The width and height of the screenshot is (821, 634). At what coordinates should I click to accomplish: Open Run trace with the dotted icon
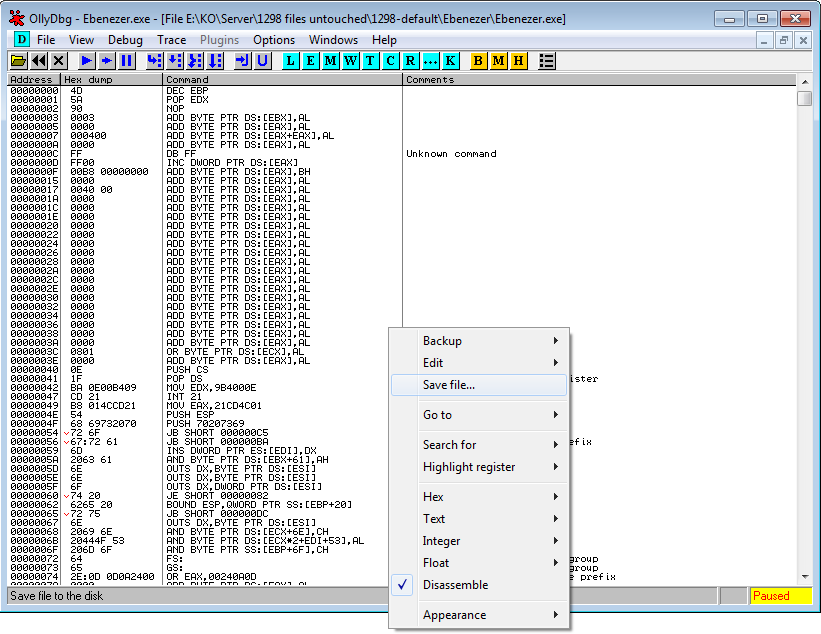430,61
